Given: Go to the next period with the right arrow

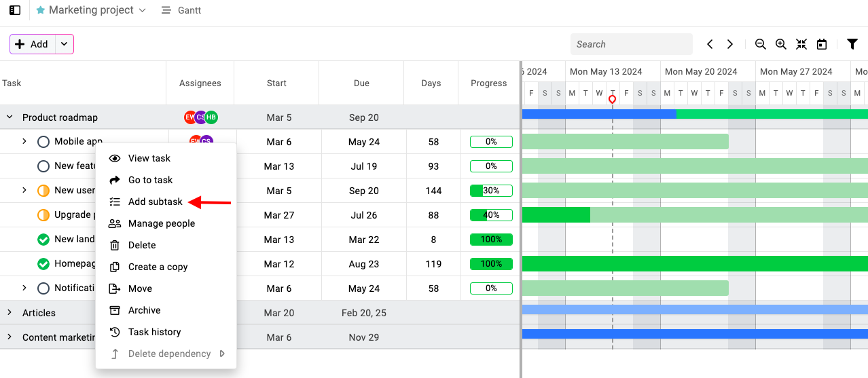Looking at the screenshot, I should point(730,44).
